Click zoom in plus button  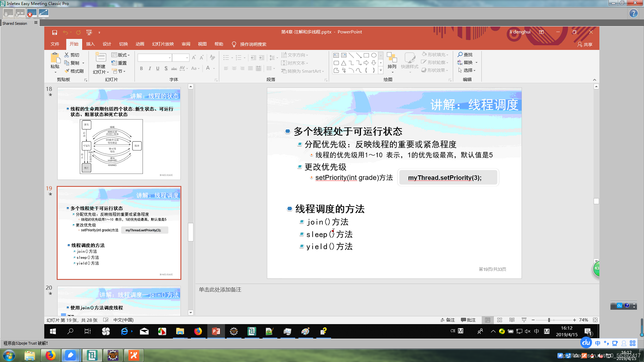575,320
